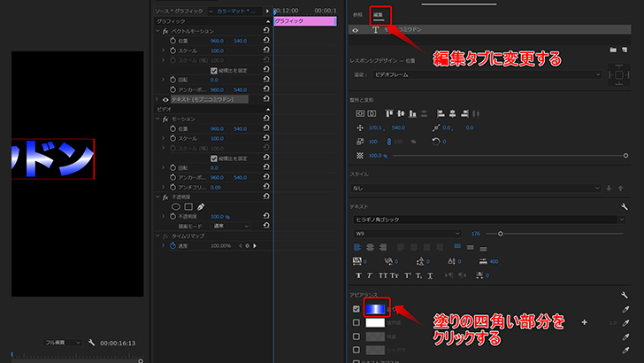Collapse the ベクトルモーション effect
The height and width of the screenshot is (363, 644).
click(x=157, y=31)
